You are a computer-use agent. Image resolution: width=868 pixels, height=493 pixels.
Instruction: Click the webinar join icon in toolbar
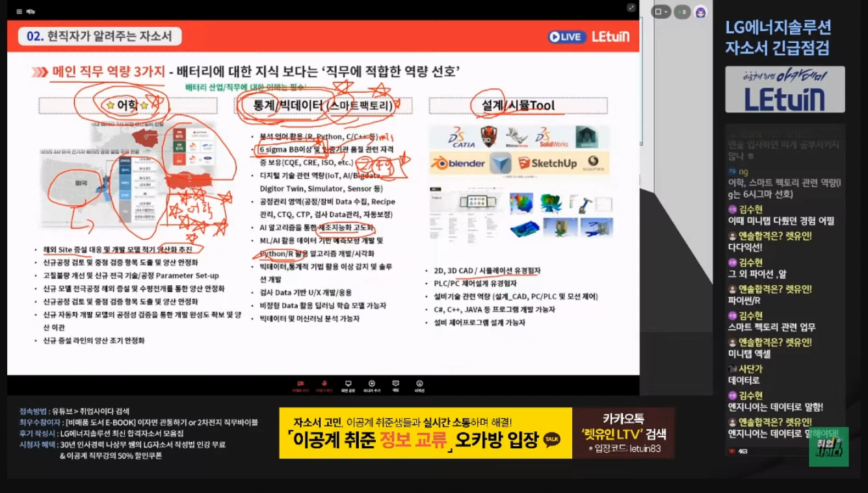372,385
